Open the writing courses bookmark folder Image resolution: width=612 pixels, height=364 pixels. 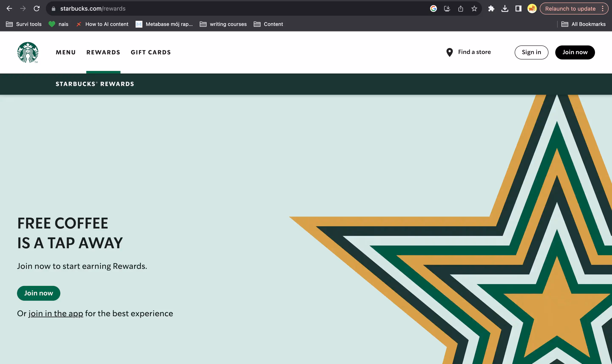223,24
